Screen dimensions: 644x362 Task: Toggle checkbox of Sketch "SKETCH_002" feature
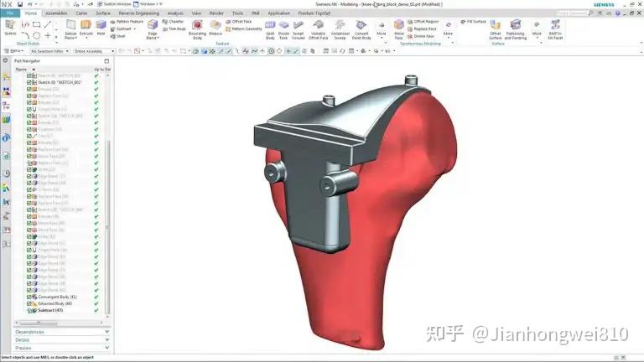tap(29, 82)
